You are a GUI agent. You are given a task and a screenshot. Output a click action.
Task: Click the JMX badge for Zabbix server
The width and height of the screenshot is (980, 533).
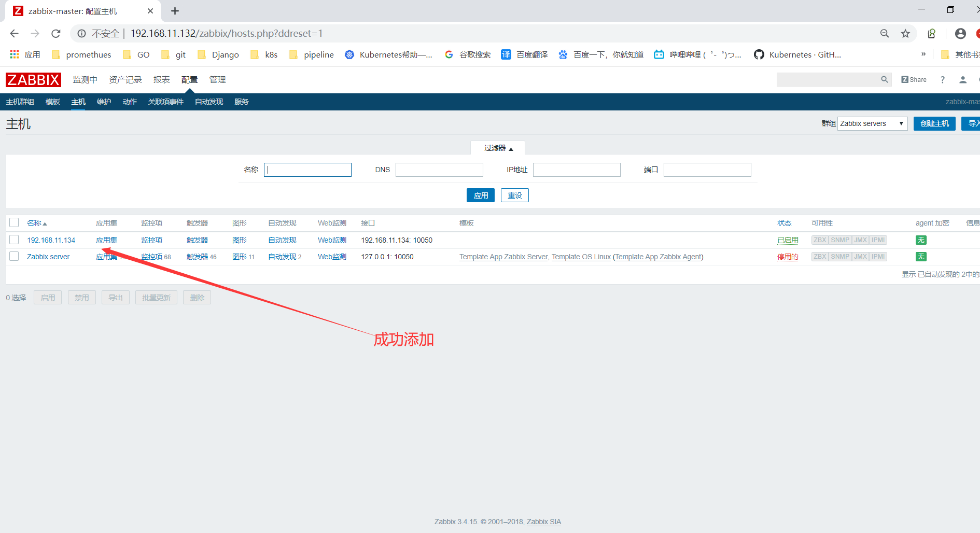[861, 257]
